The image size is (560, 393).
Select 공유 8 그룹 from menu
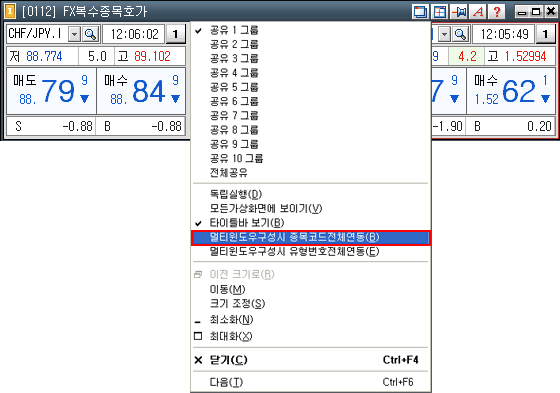310,130
